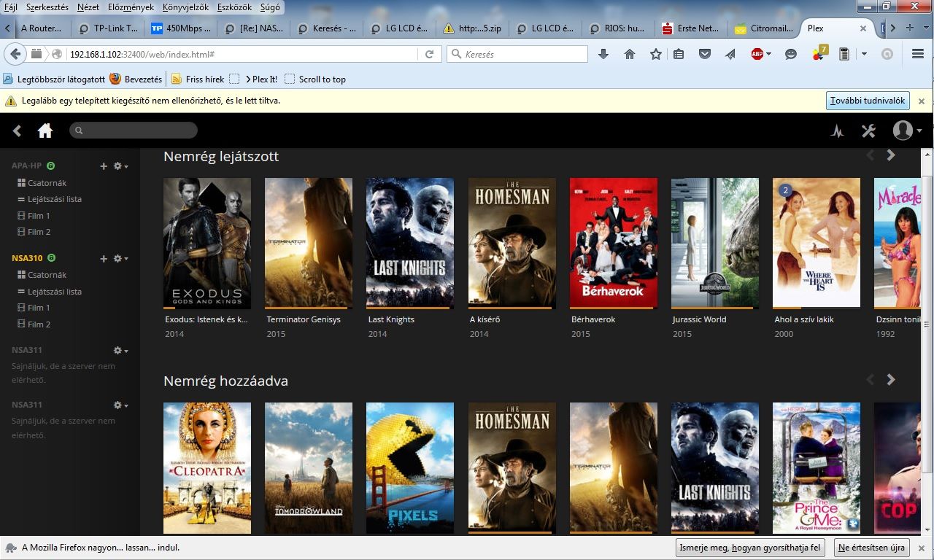Open Bérhaverok movie poster
934x560 pixels.
[614, 243]
